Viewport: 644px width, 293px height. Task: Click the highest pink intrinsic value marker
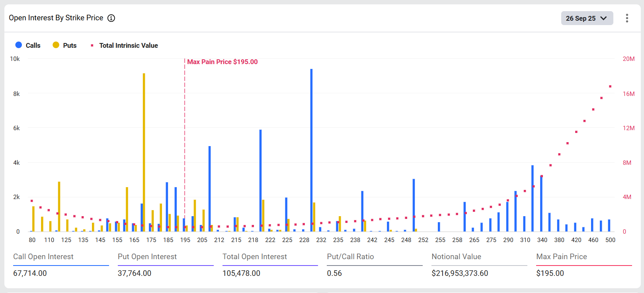(610, 86)
